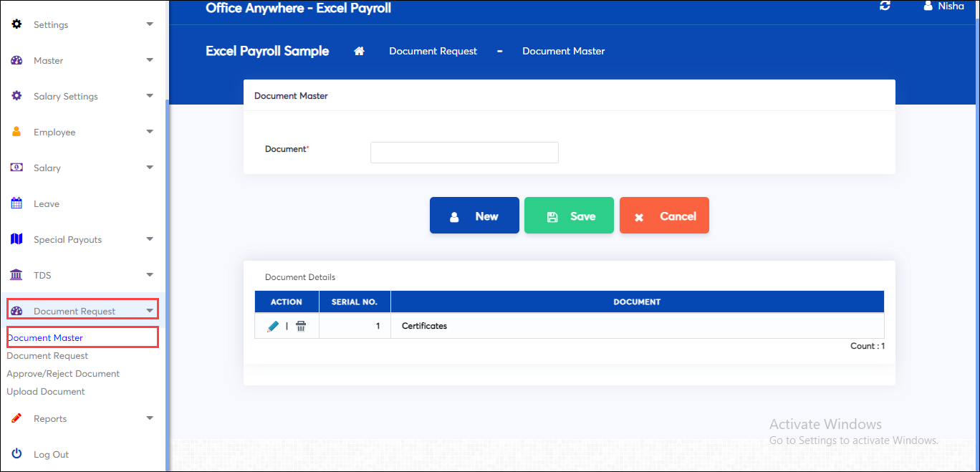Screen dimensions: 980x472
Task: Click the Special Payouts map icon
Action: [x=16, y=239]
